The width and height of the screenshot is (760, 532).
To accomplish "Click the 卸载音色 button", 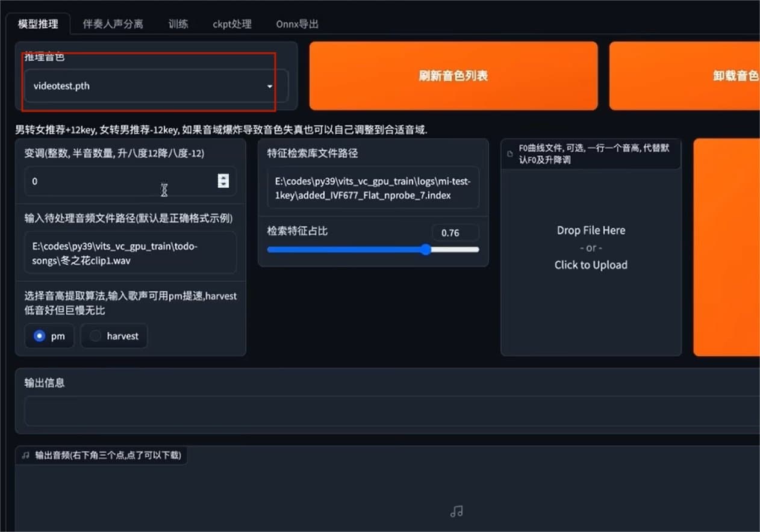I will (735, 75).
